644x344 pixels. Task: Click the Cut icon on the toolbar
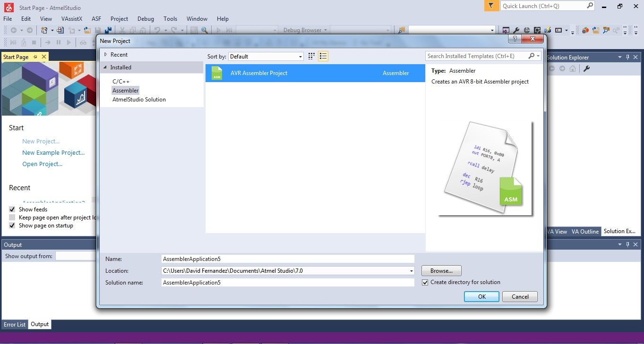122,30
